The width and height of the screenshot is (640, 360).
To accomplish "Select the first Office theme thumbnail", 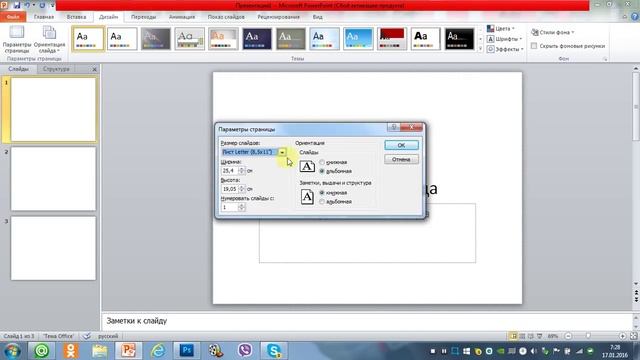I will 88,39.
